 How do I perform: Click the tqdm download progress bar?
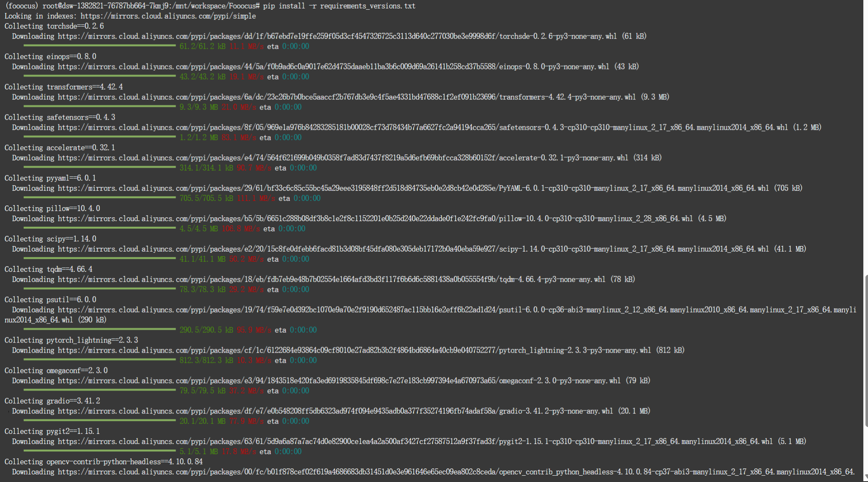[99, 289]
